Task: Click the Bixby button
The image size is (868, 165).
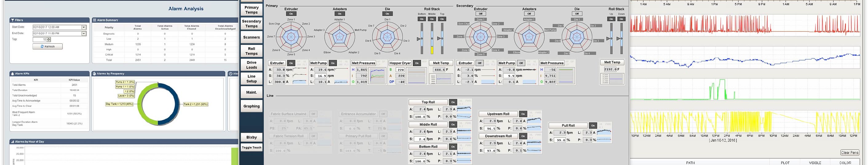Action: coord(251,137)
